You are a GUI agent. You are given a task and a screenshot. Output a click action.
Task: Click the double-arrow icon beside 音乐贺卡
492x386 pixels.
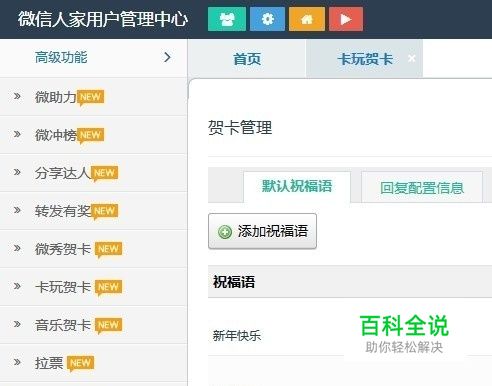(x=17, y=324)
